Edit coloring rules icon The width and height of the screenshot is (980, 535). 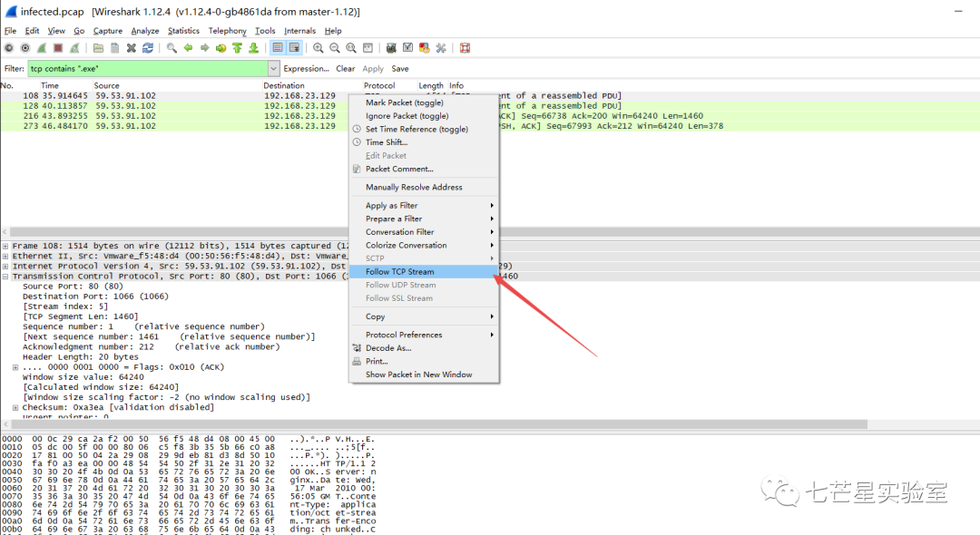(425, 48)
